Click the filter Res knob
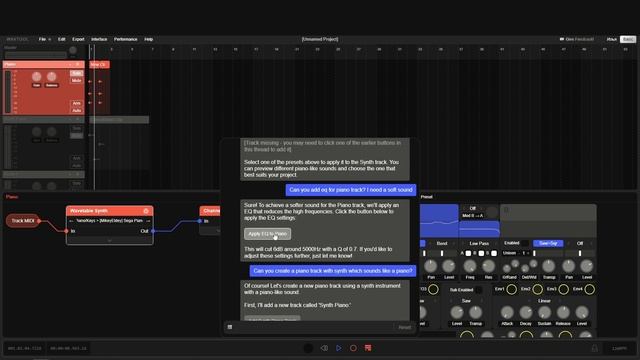Image resolution: width=640 pixels, height=360 pixels. tap(489, 266)
